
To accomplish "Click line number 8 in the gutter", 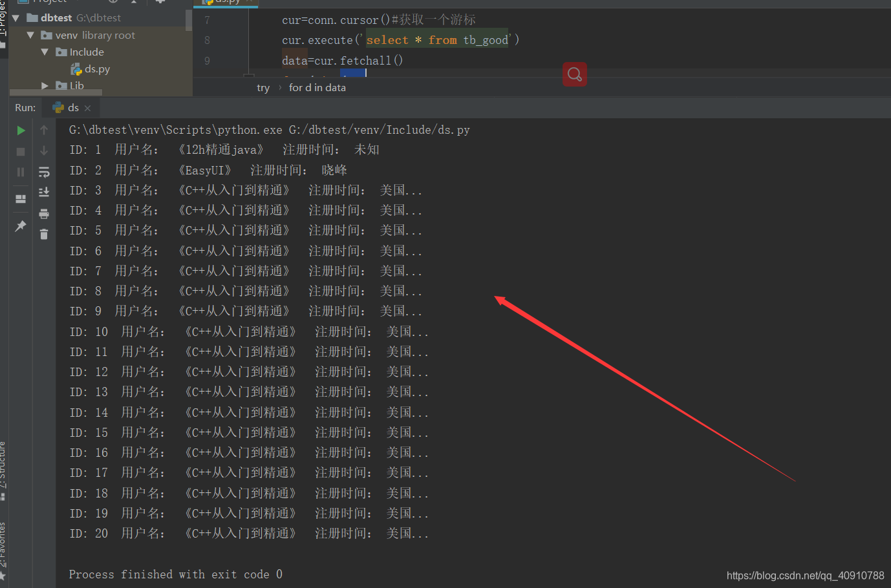I will point(207,40).
